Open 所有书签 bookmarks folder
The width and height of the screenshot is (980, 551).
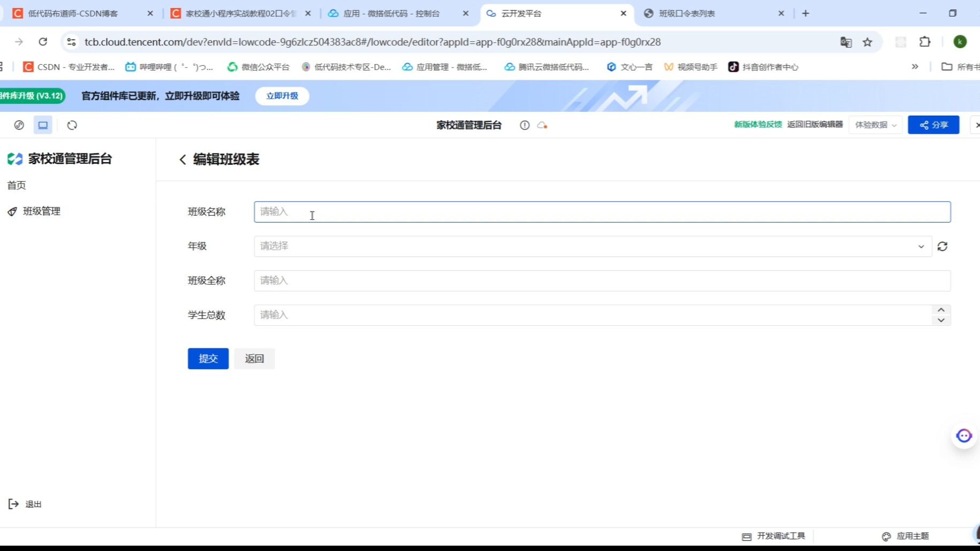tap(960, 67)
